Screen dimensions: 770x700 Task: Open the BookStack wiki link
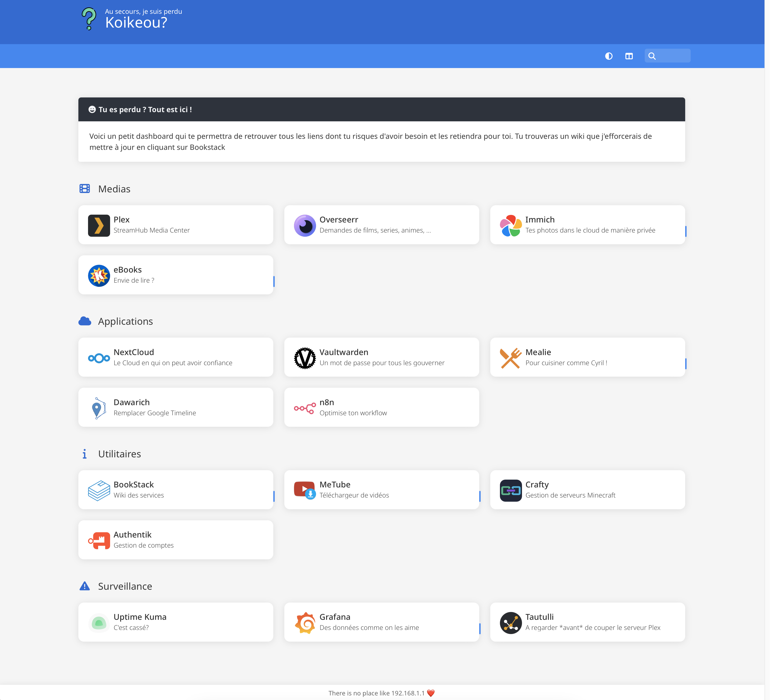tap(176, 489)
